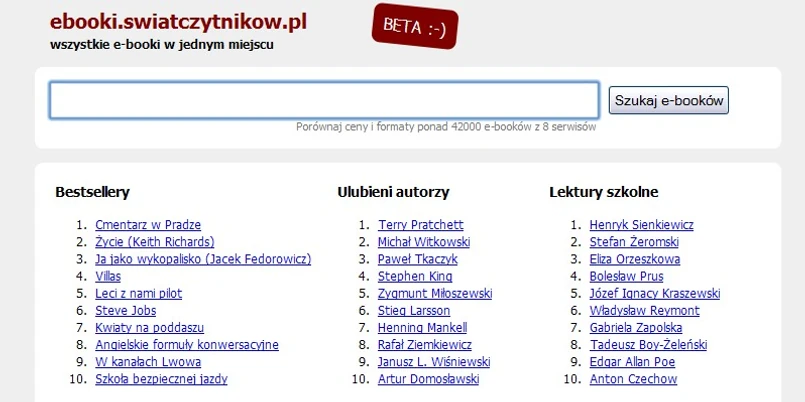Choose Bolesław Prus under Lektury szkolne
This screenshot has width=805, height=402.
click(x=626, y=276)
